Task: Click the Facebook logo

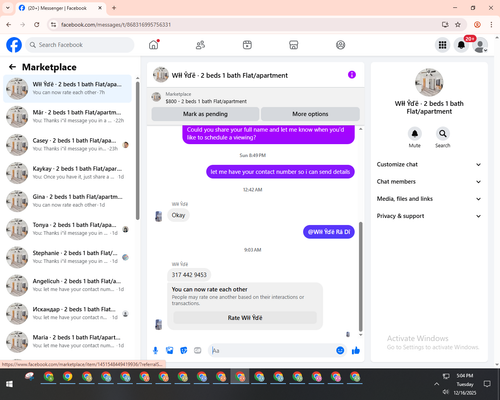Action: pos(14,45)
